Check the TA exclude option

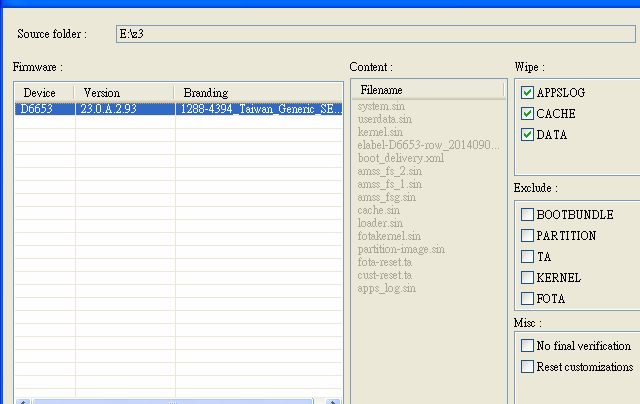pos(527,257)
